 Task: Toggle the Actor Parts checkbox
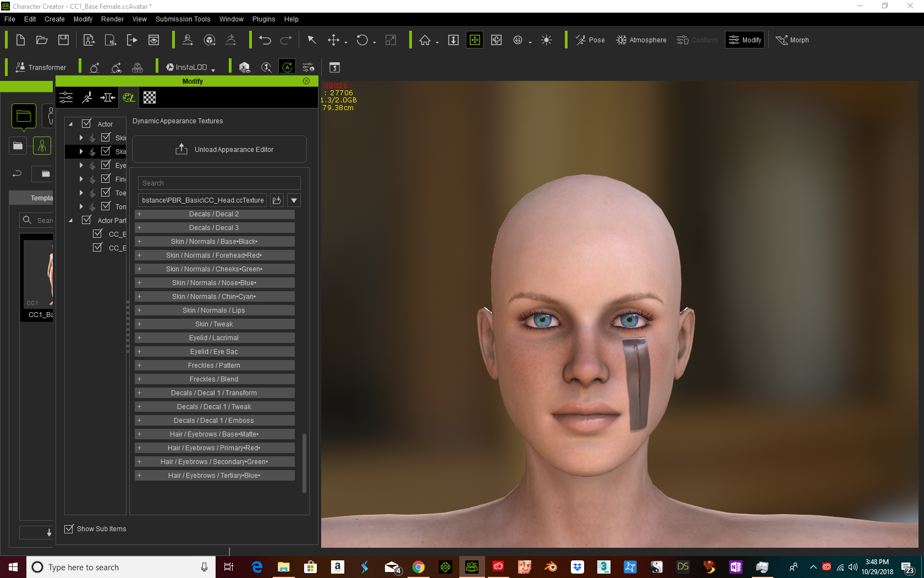[86, 220]
